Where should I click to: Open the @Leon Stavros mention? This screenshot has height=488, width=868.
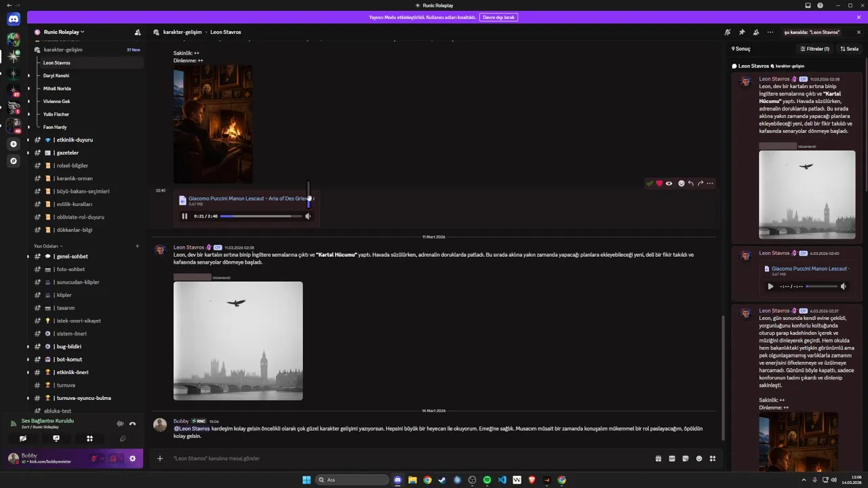tap(192, 428)
